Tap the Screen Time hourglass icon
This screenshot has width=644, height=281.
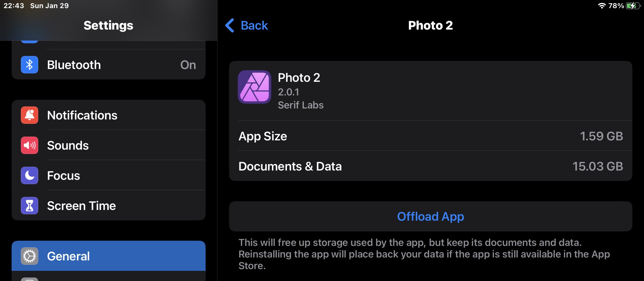coord(30,206)
